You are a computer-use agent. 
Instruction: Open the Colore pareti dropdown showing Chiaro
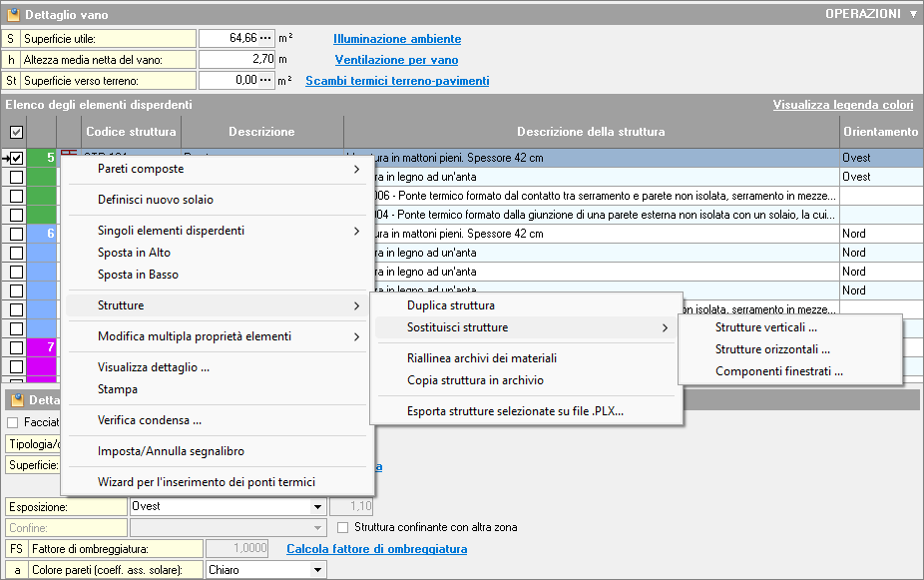(317, 570)
